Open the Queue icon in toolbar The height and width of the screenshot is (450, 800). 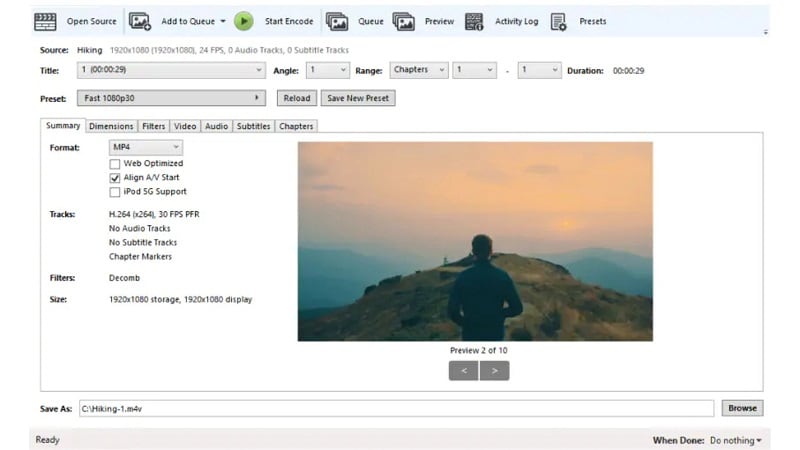337,21
